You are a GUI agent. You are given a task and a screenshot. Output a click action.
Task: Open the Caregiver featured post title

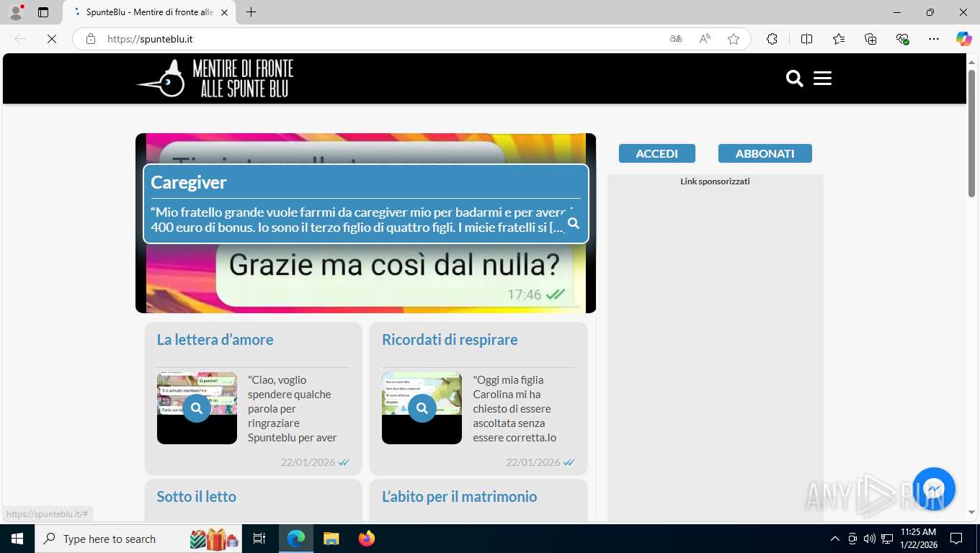tap(189, 182)
